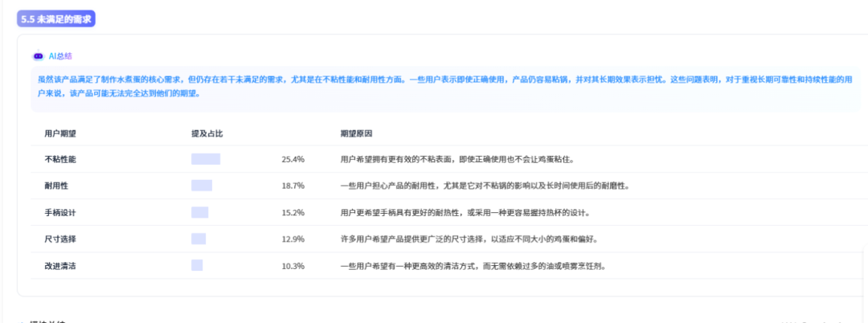This screenshot has width=868, height=323.
Task: Click the 不粘性能 percentage bar
Action: point(206,159)
